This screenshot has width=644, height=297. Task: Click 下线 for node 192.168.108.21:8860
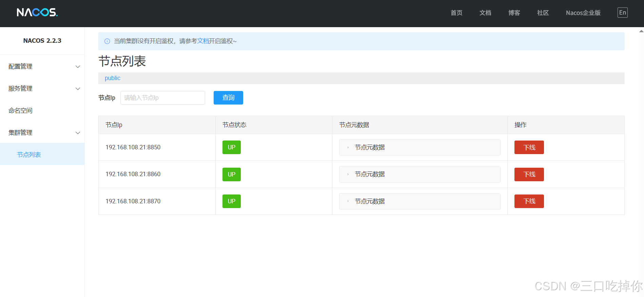tap(529, 174)
